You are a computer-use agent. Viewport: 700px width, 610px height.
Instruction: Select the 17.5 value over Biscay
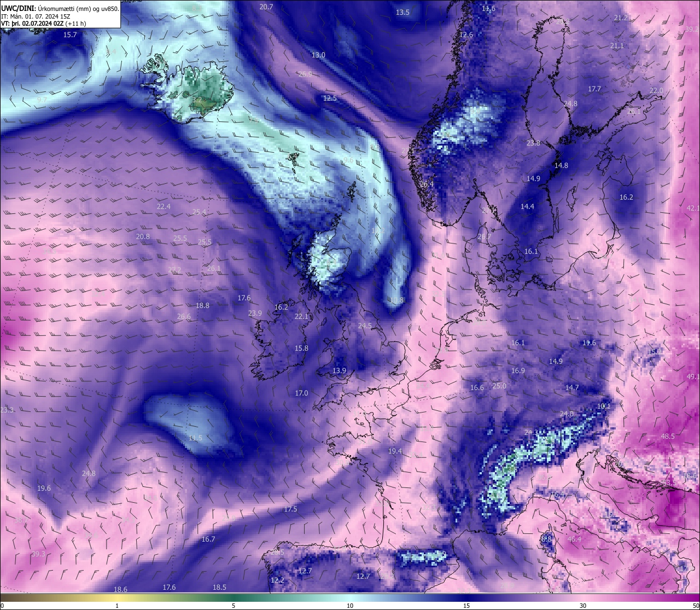(290, 509)
